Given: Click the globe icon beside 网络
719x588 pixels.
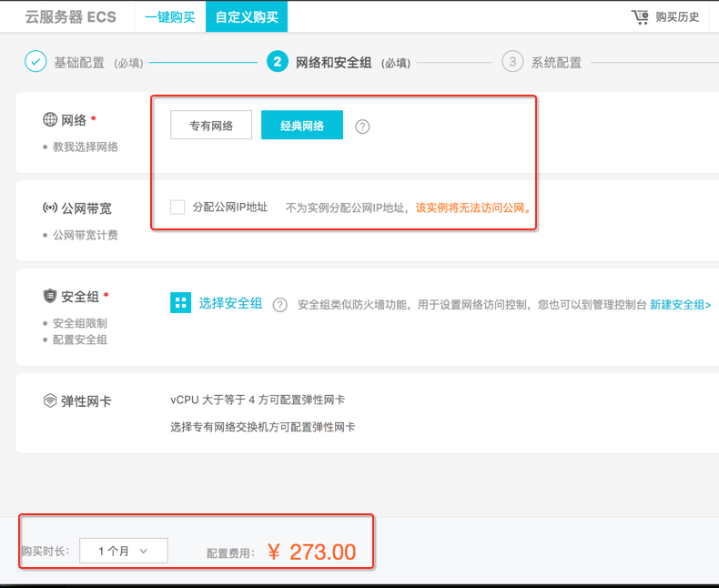Looking at the screenshot, I should coord(50,120).
